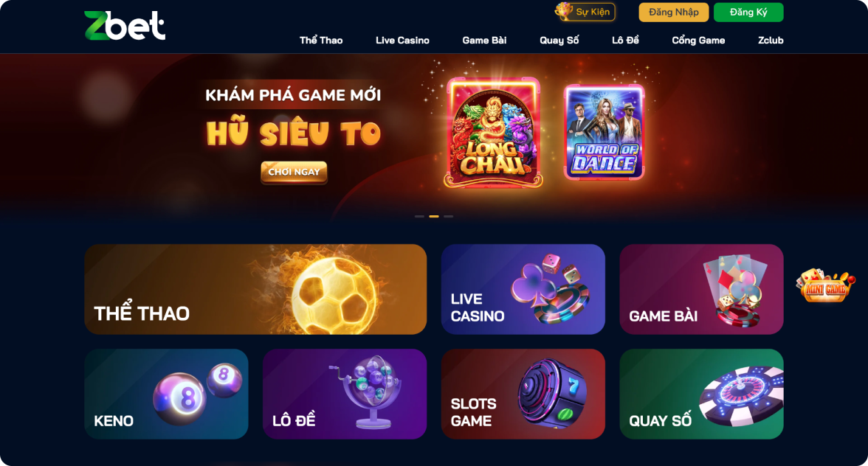Go to the third banner slide indicator
Viewport: 868px width, 466px height.
pyautogui.click(x=449, y=216)
